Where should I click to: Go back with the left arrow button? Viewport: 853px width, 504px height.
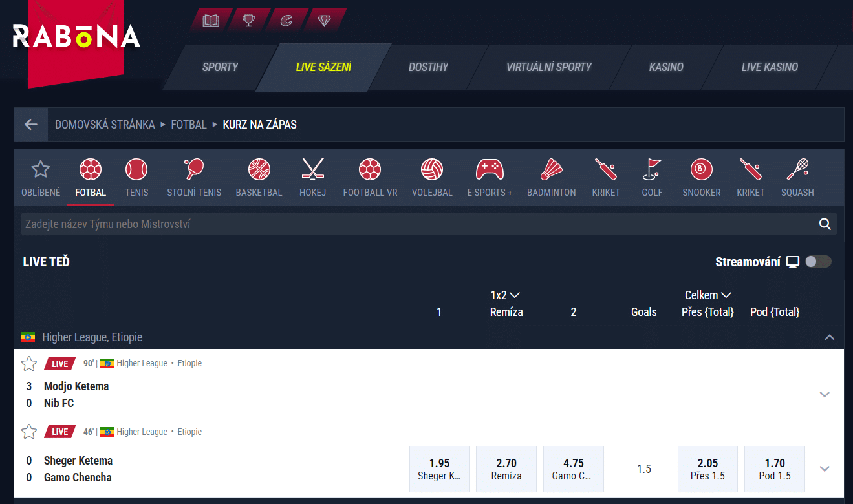tap(31, 125)
